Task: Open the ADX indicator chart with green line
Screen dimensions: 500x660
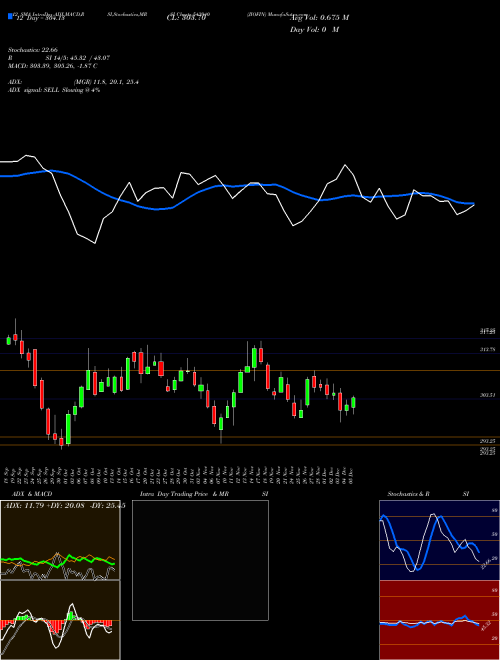Action: [x=60, y=540]
